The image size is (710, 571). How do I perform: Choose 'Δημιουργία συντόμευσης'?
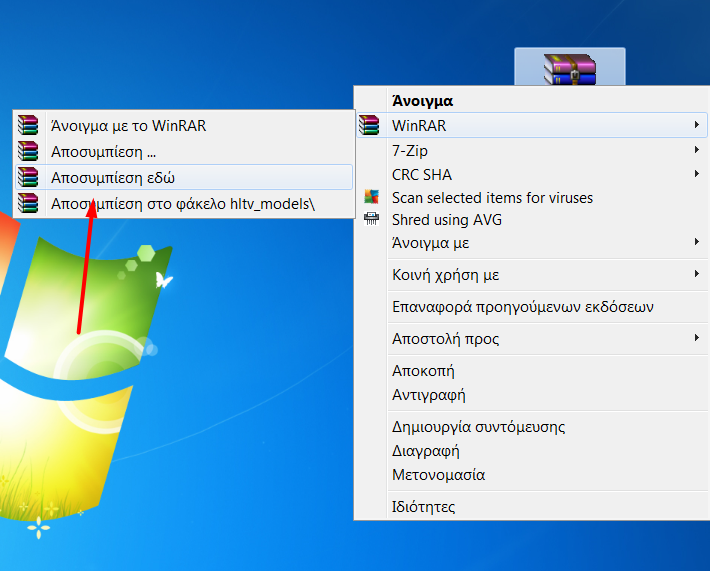532,427
